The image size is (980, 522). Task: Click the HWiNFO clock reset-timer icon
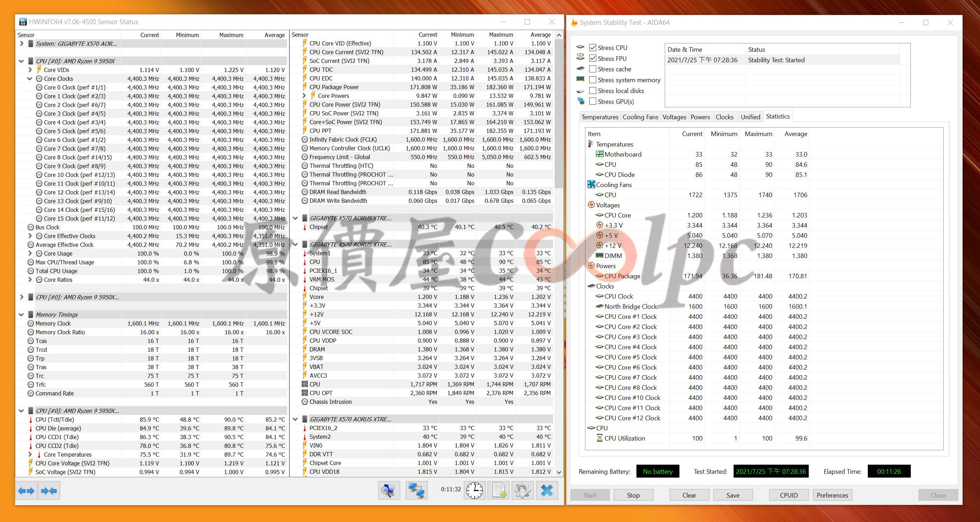click(x=474, y=491)
